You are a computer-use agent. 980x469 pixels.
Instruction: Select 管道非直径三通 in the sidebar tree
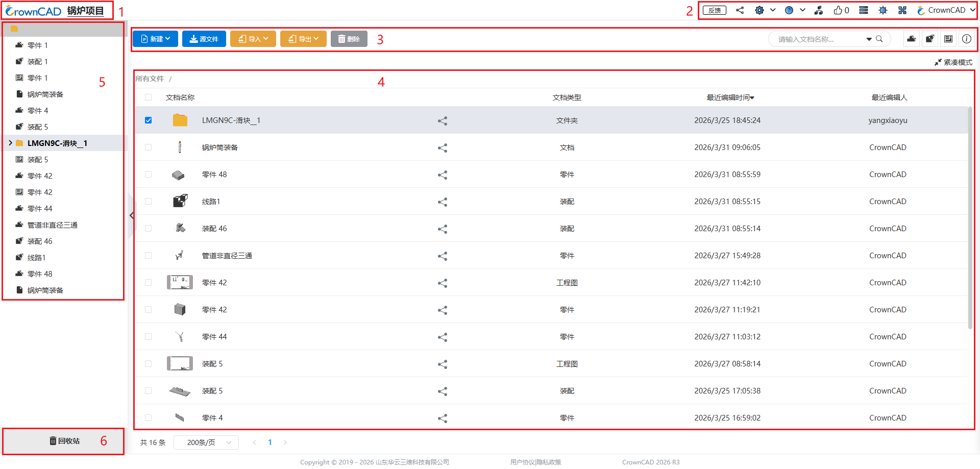click(x=52, y=225)
